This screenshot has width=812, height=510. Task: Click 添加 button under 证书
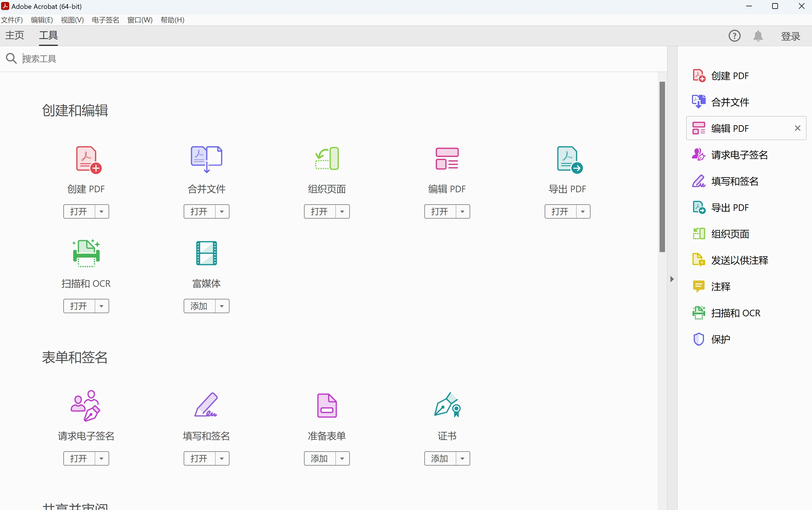click(440, 458)
